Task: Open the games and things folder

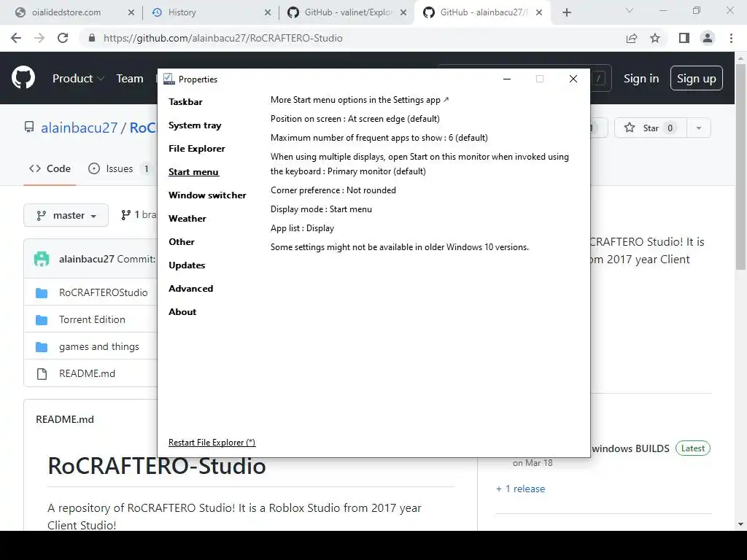Action: 99,346
